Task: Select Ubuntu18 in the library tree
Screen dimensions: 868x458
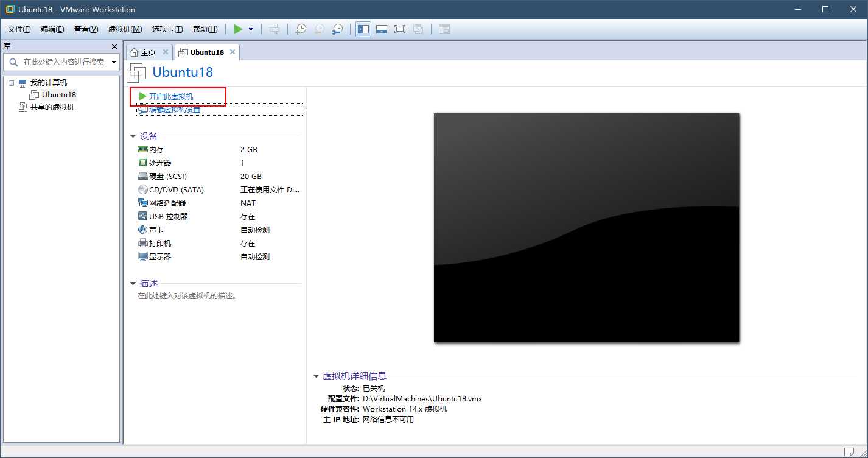Action: [x=59, y=95]
